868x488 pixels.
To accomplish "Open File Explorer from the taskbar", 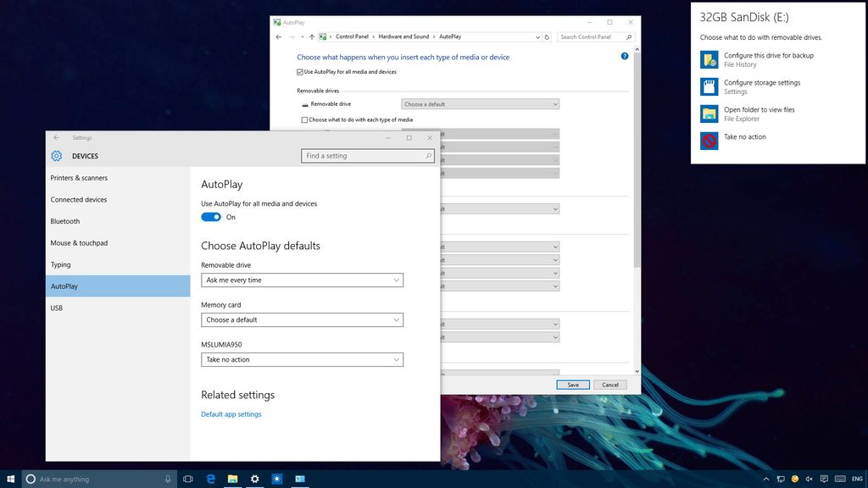I will 232,479.
